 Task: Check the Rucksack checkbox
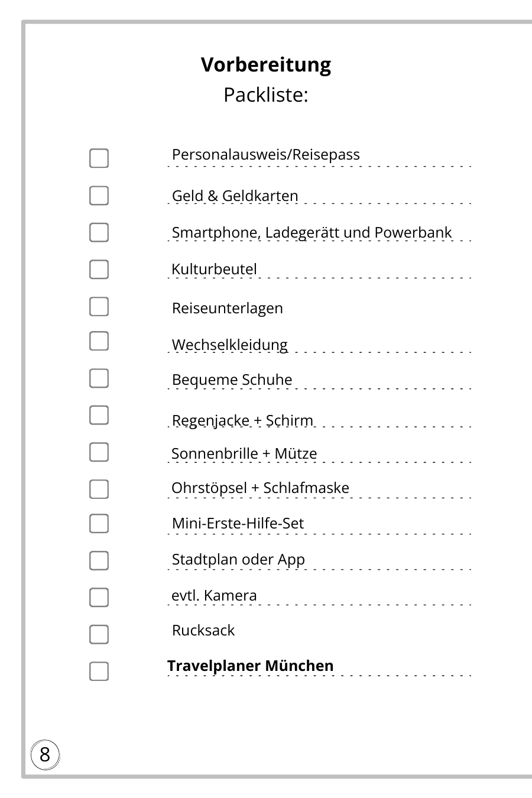pyautogui.click(x=99, y=634)
